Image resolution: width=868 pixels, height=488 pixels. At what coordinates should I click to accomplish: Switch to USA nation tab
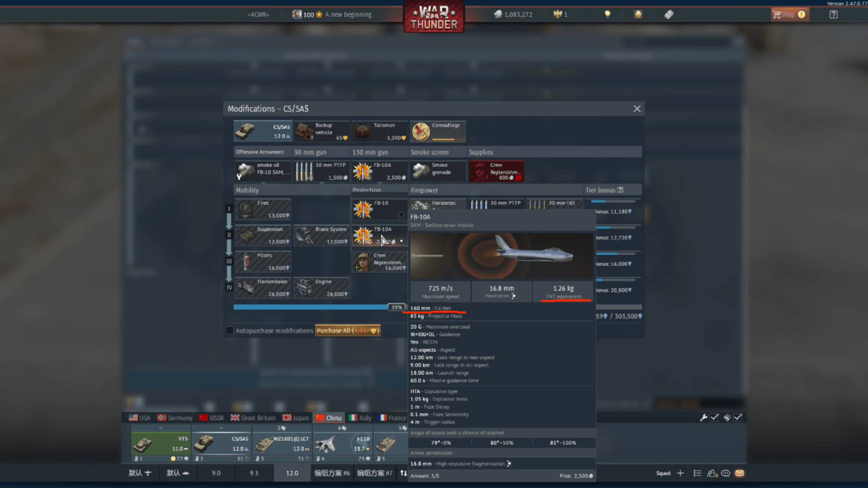[140, 418]
